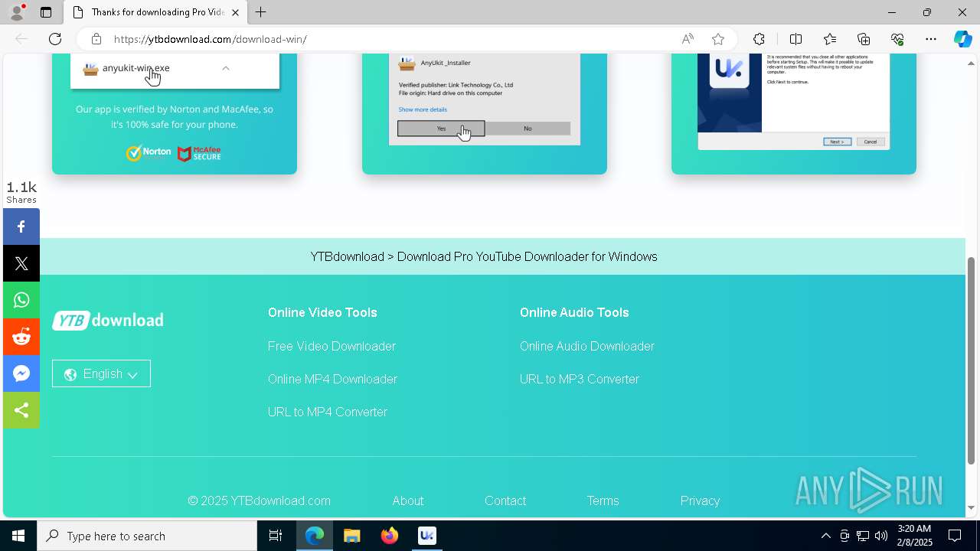Viewport: 980px width, 551px height.
Task: Open the Contact page link
Action: point(505,500)
